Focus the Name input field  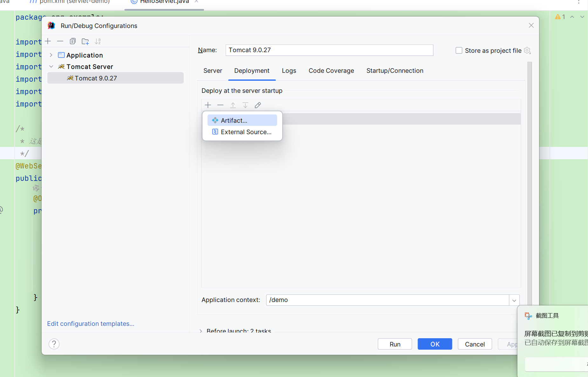(x=329, y=50)
